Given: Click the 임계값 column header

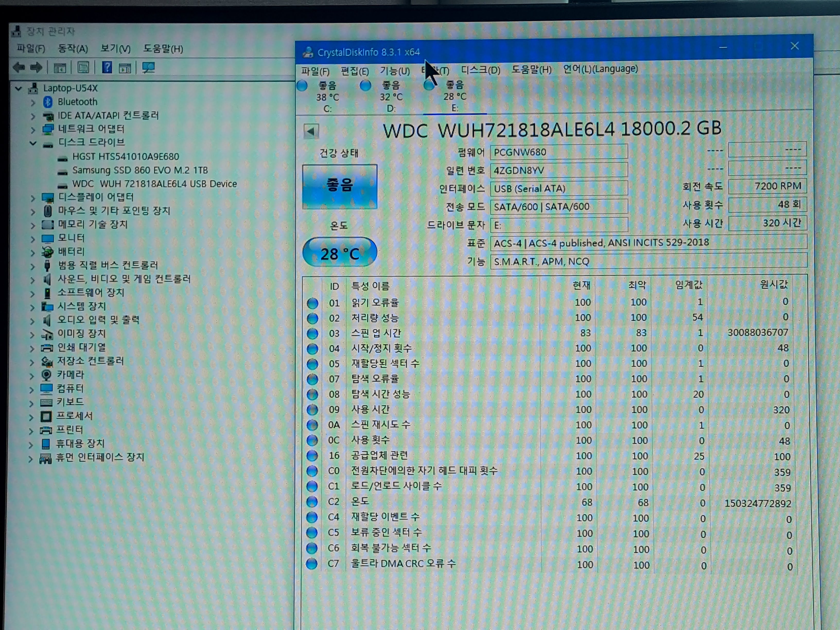Looking at the screenshot, I should tap(688, 285).
